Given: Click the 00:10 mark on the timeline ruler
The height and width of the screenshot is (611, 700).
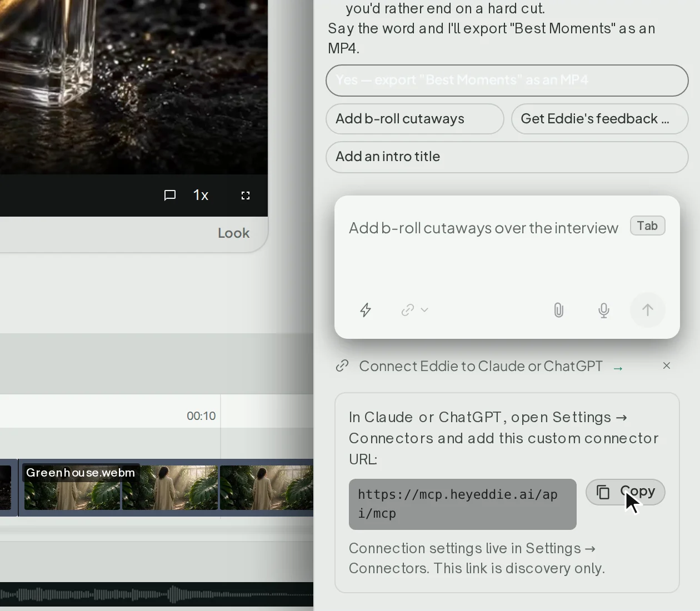Looking at the screenshot, I should tap(201, 416).
